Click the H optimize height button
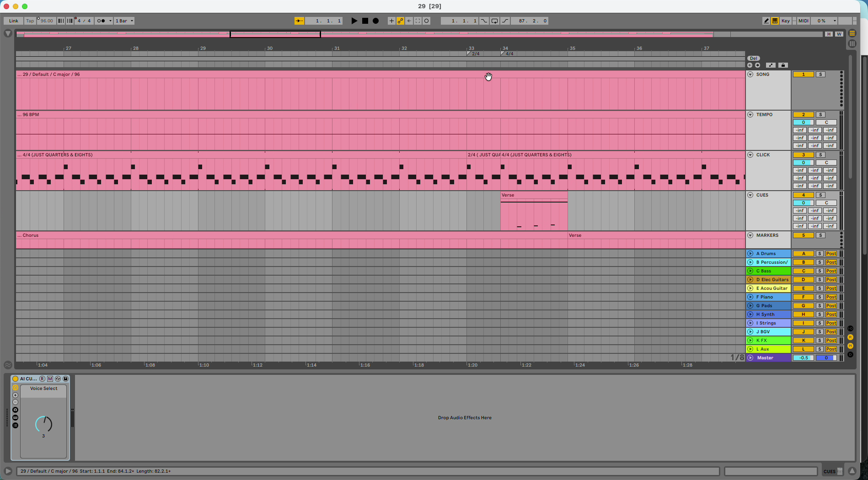Image resolution: width=868 pixels, height=480 pixels. click(x=829, y=34)
